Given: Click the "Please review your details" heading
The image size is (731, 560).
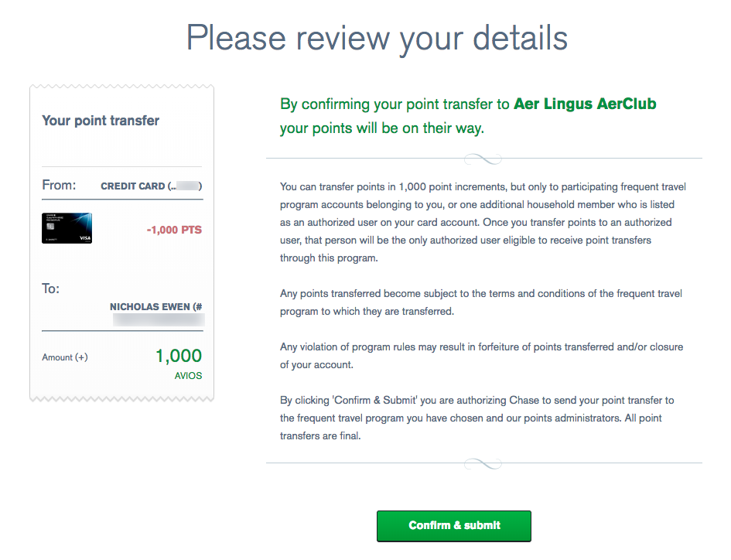Looking at the screenshot, I should pos(377,38).
